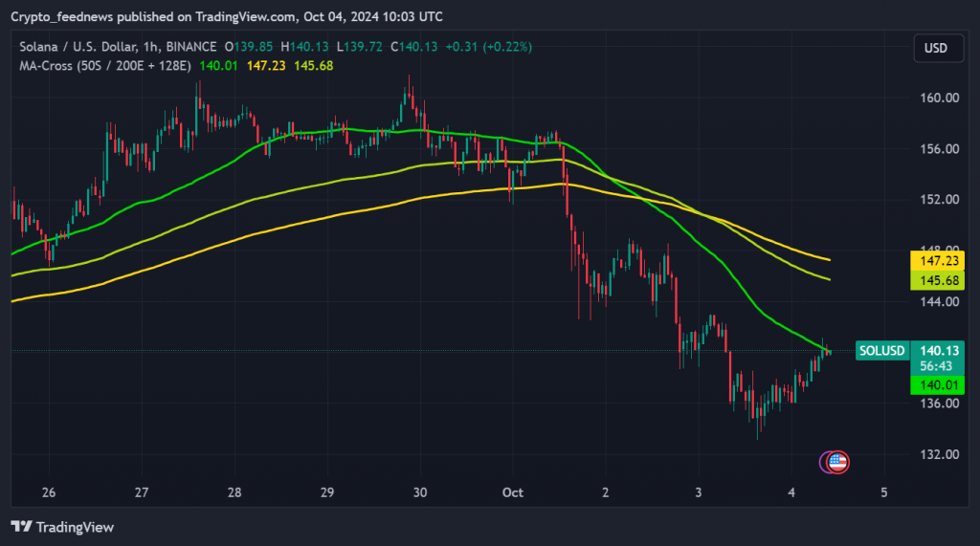Click the yellow 147.23 value in indicator legend
The image size is (980, 546).
[x=258, y=65]
